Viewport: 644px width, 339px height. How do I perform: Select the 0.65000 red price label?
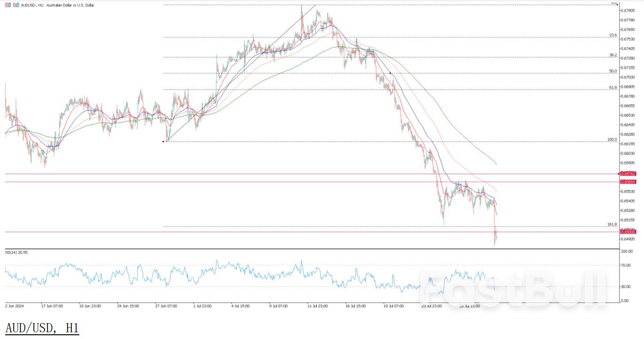tap(628, 232)
